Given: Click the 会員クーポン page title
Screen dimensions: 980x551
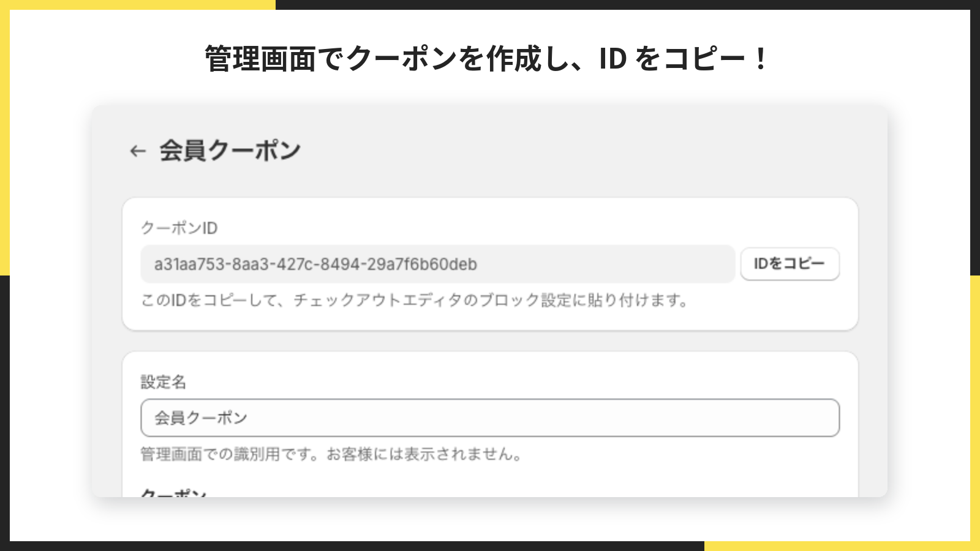Looking at the screenshot, I should pyautogui.click(x=230, y=151).
